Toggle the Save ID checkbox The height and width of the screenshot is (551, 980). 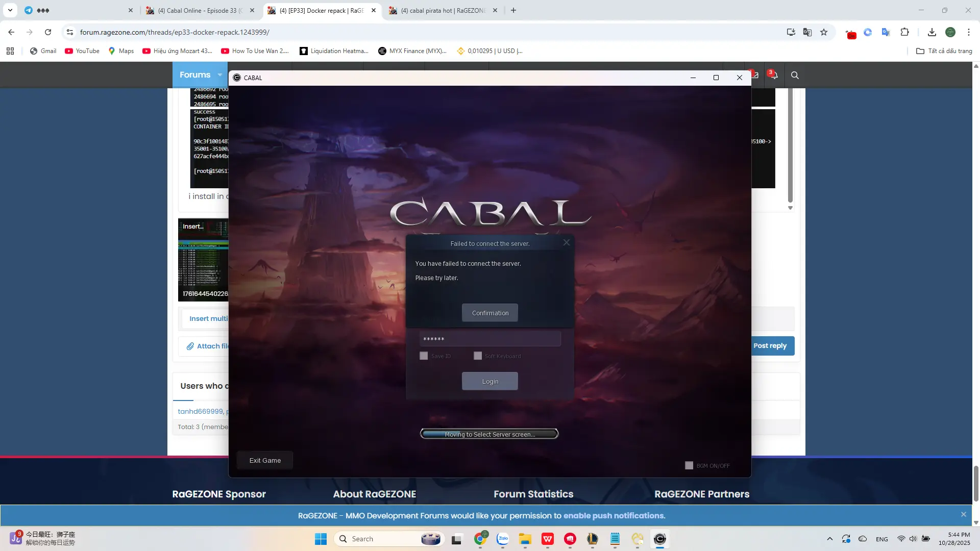(x=424, y=356)
